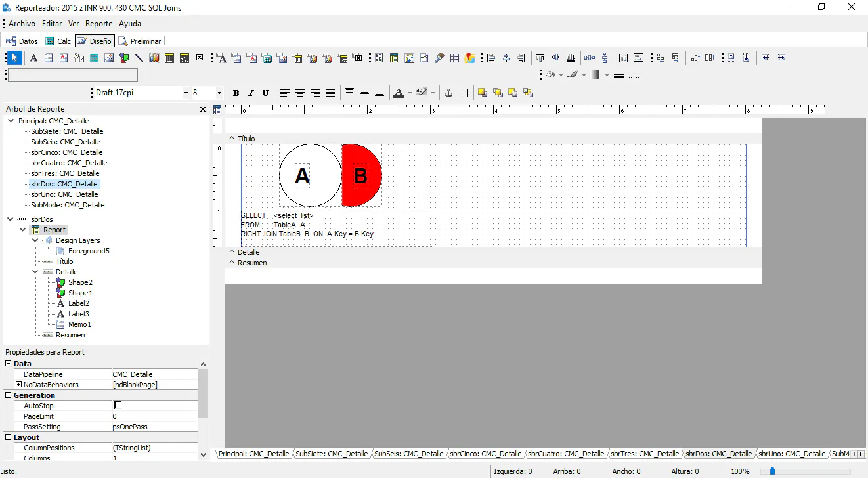
Task: Click the anchor icon in the toolbar
Action: [x=449, y=93]
